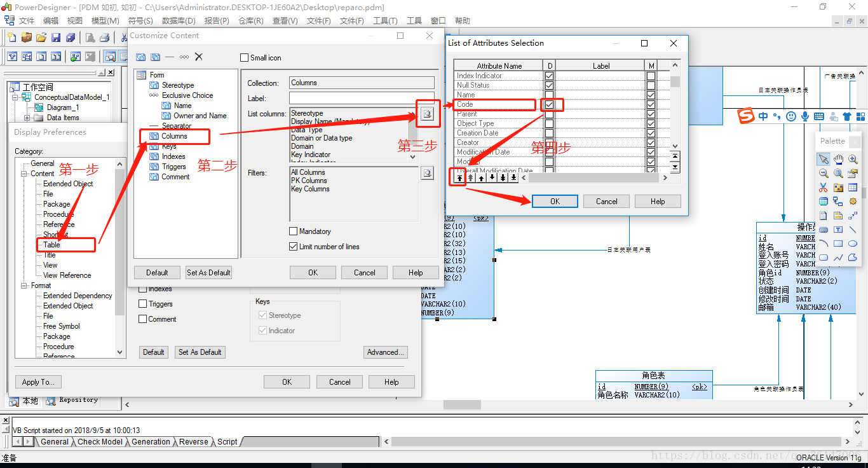Collapse the Content category node
The width and height of the screenshot is (868, 468).
pos(25,174)
